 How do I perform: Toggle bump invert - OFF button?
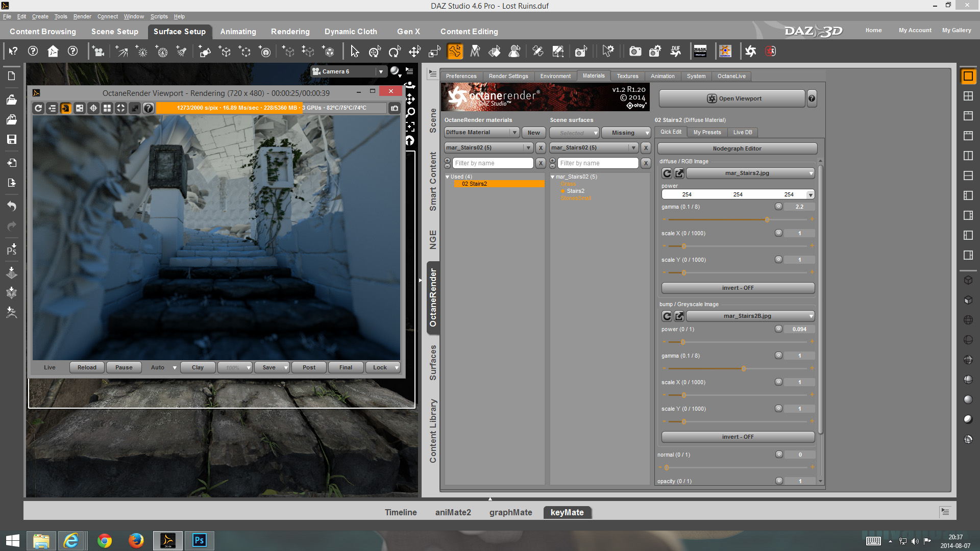click(738, 437)
